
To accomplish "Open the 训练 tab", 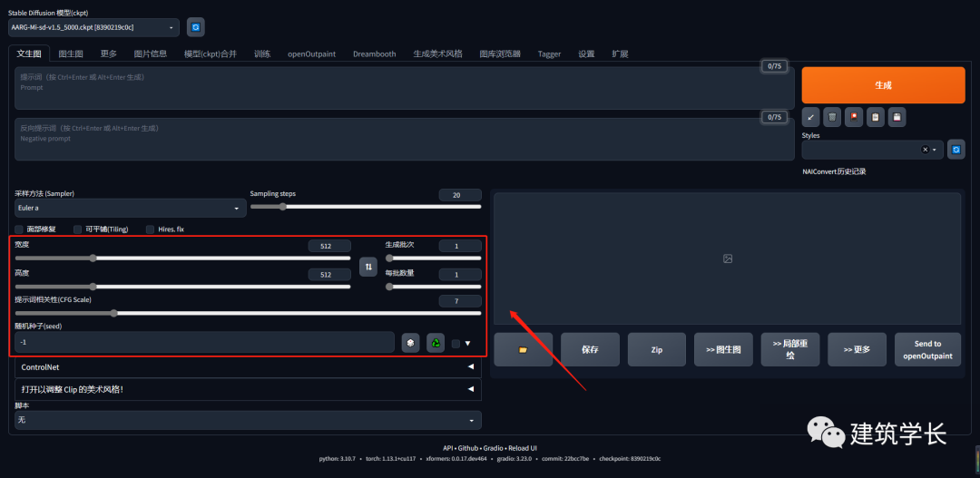I will pos(262,54).
